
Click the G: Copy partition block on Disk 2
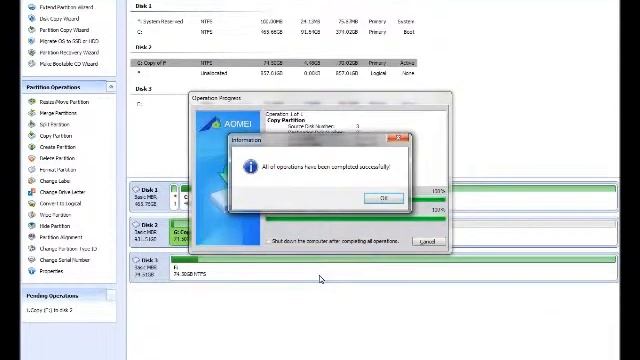[x=180, y=233]
